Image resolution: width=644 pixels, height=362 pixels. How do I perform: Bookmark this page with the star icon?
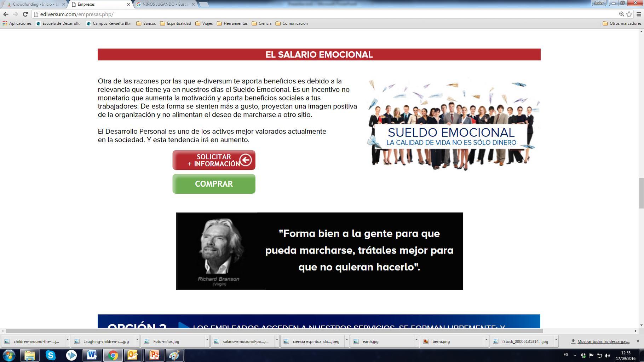point(629,14)
